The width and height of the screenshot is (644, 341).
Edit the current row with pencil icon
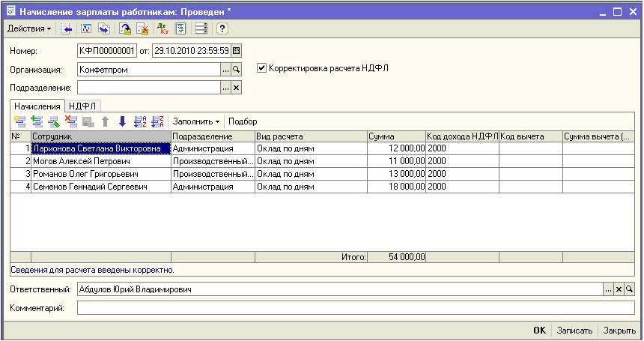(x=54, y=121)
